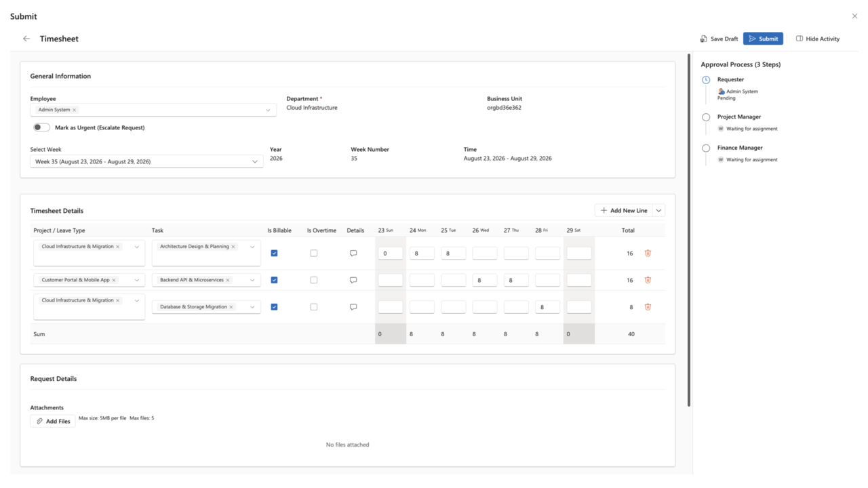This screenshot has width=868, height=488.
Task: Remove Architecture Design & Planning task tag
Action: click(x=233, y=247)
